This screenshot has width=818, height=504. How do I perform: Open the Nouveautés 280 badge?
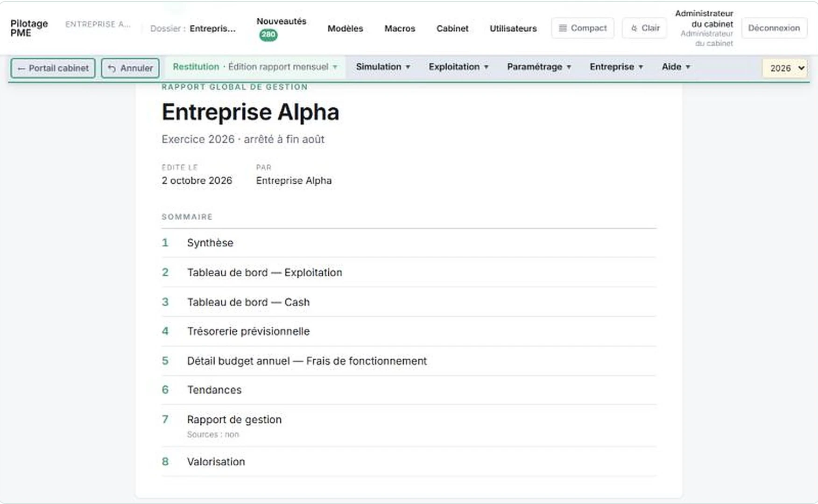[x=268, y=35]
